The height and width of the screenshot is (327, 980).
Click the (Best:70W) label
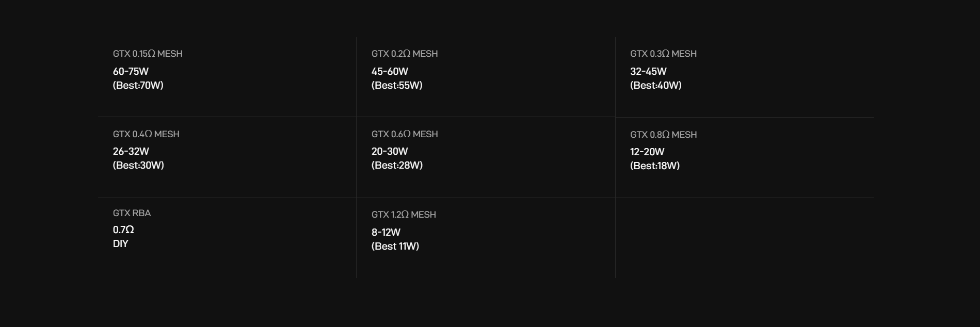tap(138, 86)
